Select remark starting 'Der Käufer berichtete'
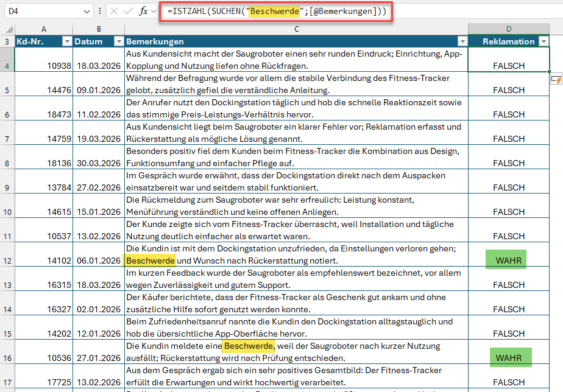The height and width of the screenshot is (392, 563). coord(297,303)
